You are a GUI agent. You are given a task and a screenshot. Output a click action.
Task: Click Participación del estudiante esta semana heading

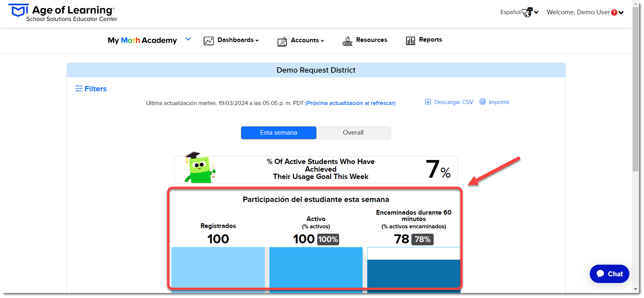click(316, 200)
